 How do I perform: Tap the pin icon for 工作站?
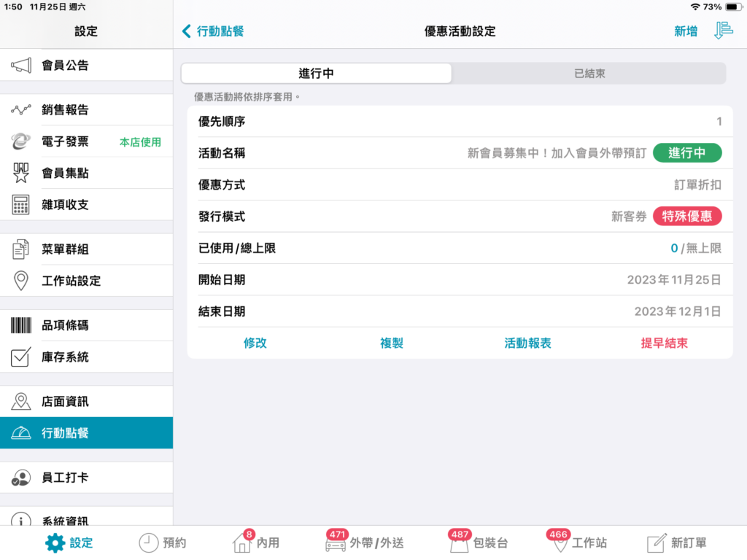click(560, 544)
